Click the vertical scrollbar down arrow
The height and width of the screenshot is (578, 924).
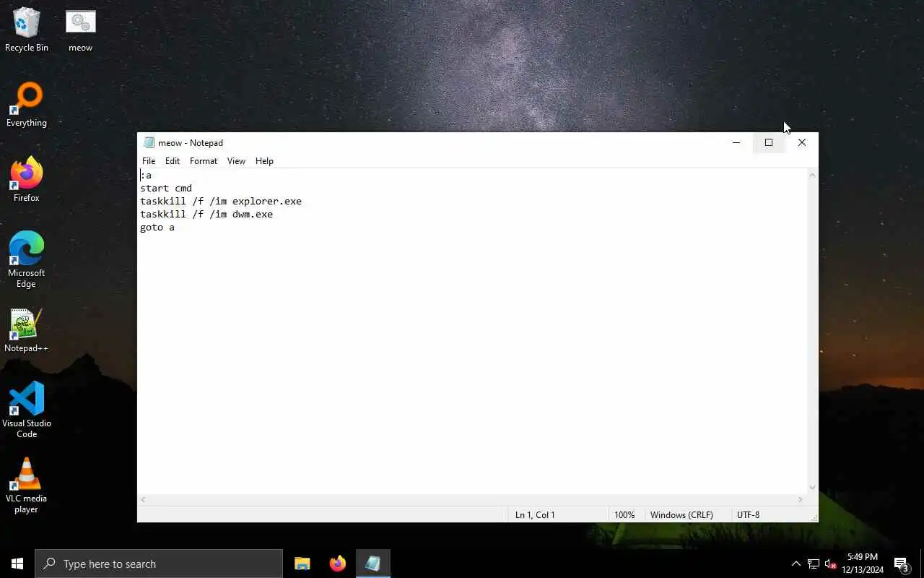pyautogui.click(x=812, y=488)
